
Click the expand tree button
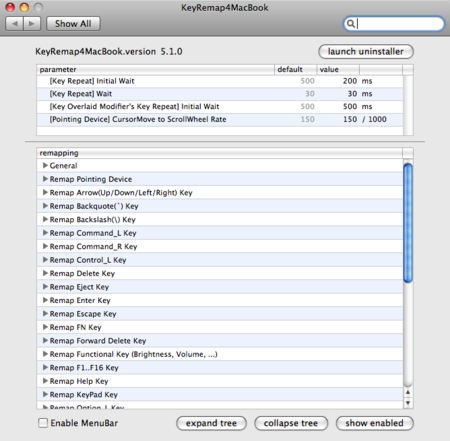click(211, 423)
